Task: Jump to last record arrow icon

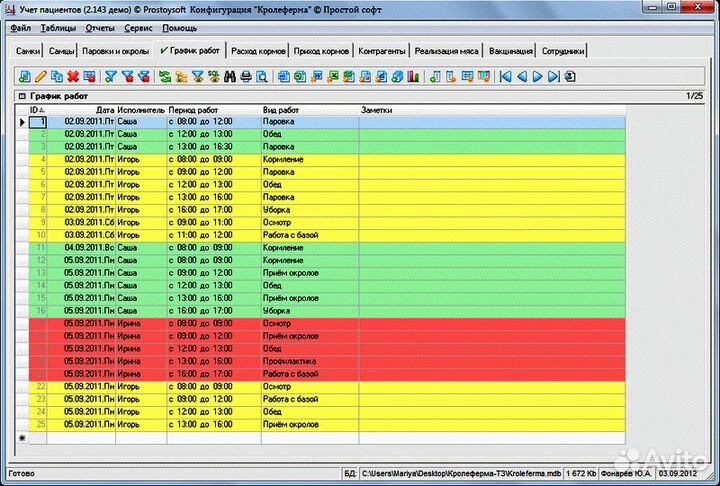Action: [553, 76]
